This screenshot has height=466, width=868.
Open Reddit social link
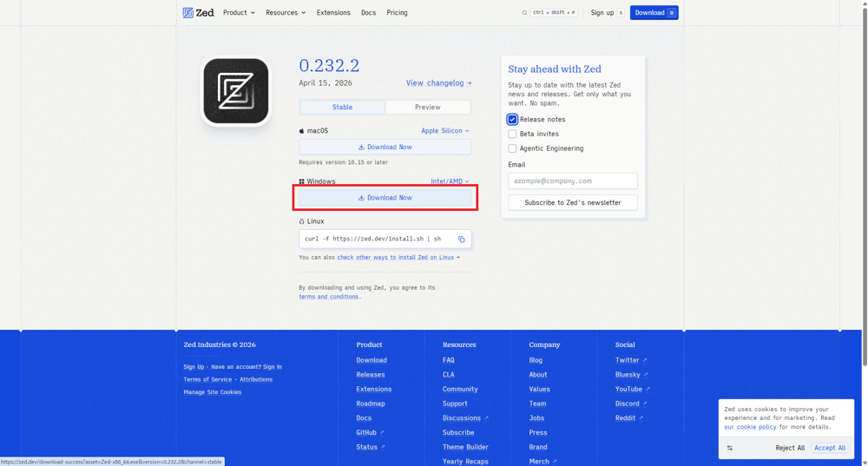(x=628, y=418)
